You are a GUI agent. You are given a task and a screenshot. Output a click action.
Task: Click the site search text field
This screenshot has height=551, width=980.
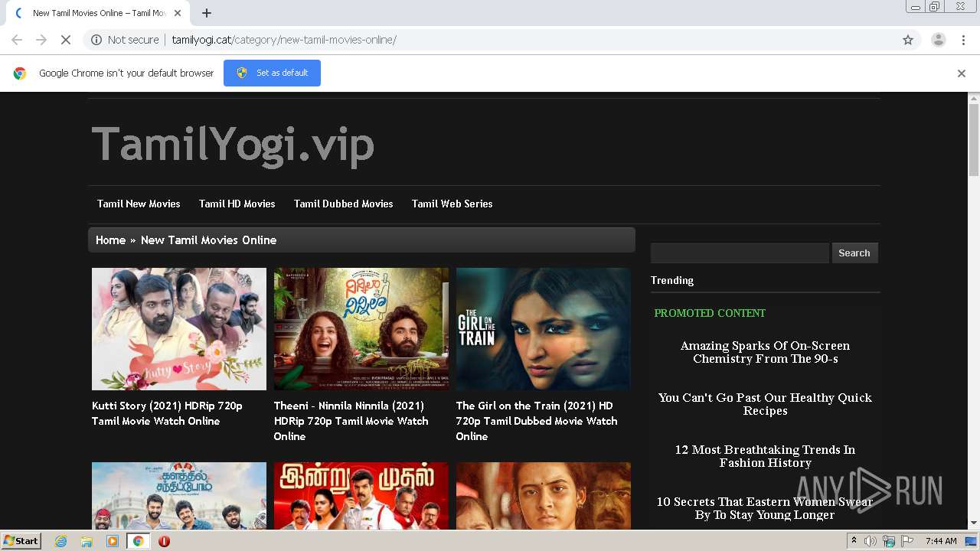[740, 253]
